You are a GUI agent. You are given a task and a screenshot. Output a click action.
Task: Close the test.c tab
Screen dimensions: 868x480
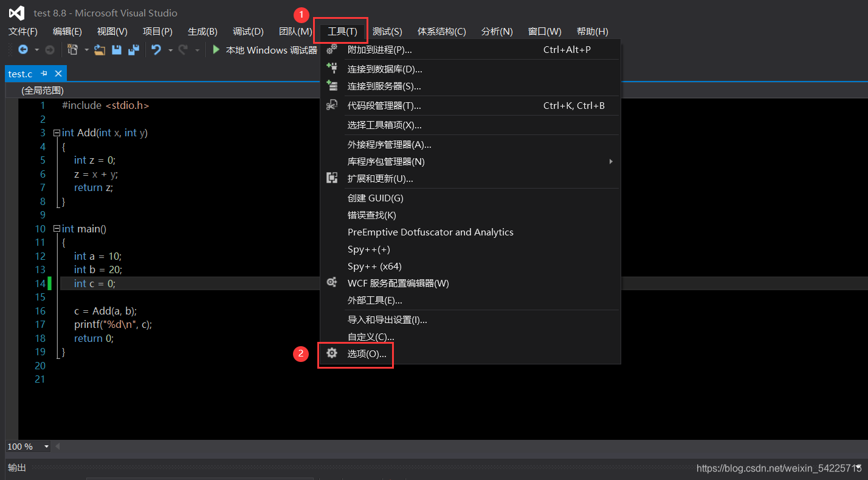(58, 74)
